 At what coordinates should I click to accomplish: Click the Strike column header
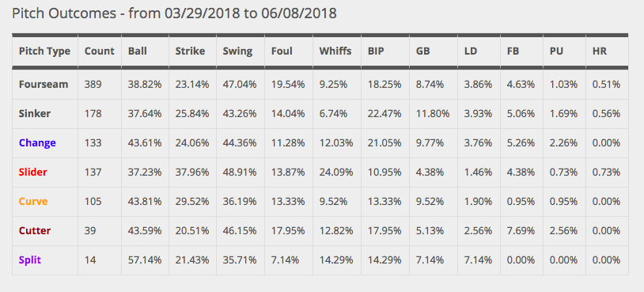tap(190, 51)
